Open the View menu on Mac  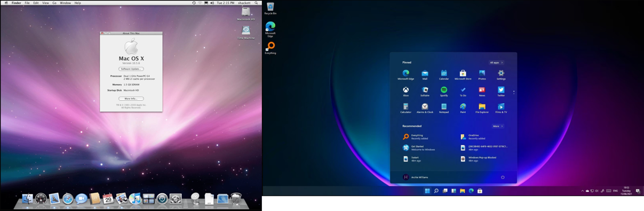(45, 3)
